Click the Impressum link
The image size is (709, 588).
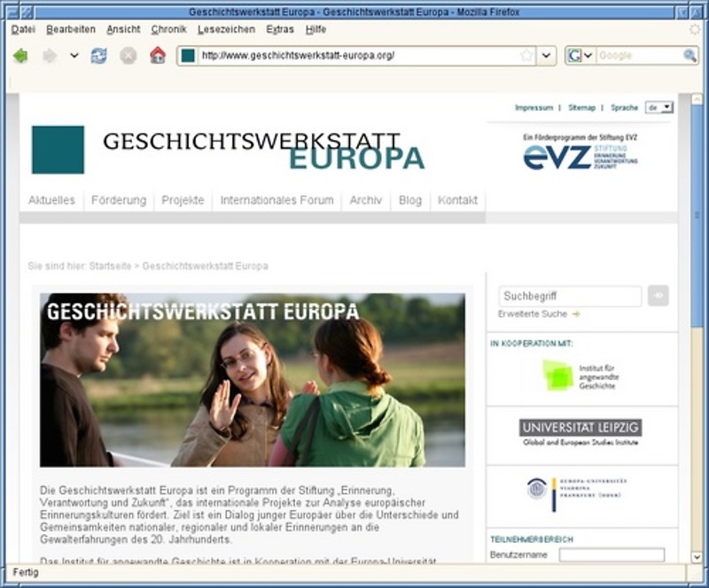pos(534,107)
